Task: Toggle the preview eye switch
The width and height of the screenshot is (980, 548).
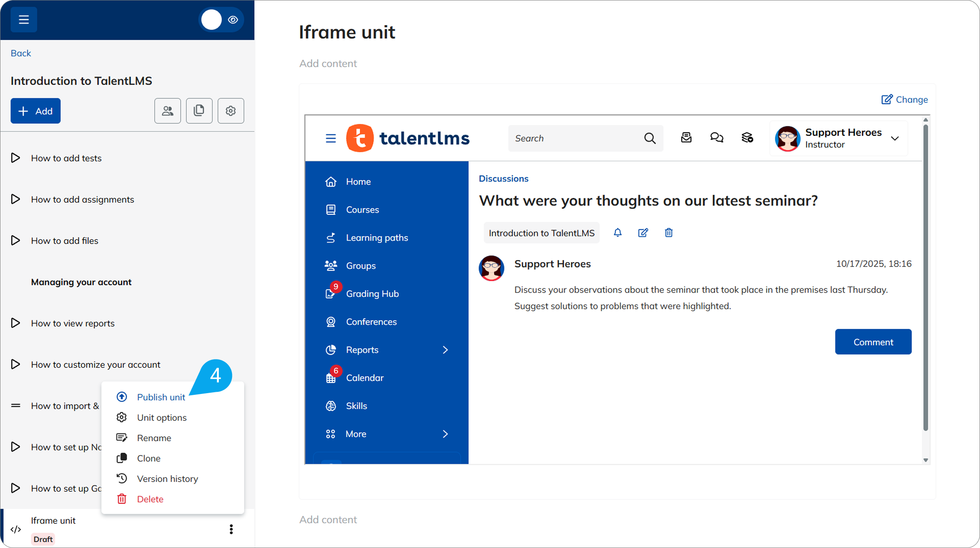Action: coord(221,20)
